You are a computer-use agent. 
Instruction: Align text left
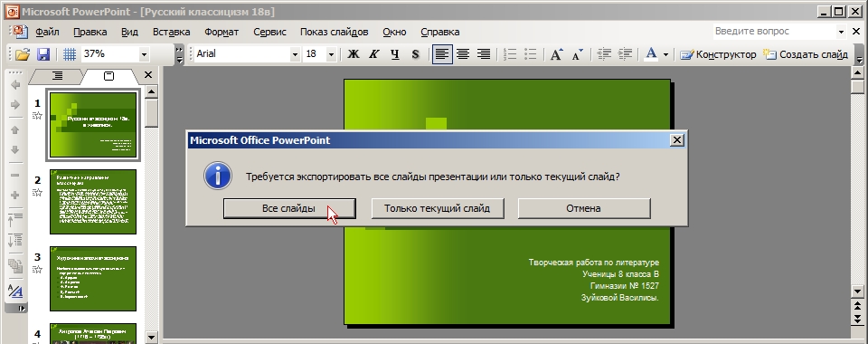(442, 54)
